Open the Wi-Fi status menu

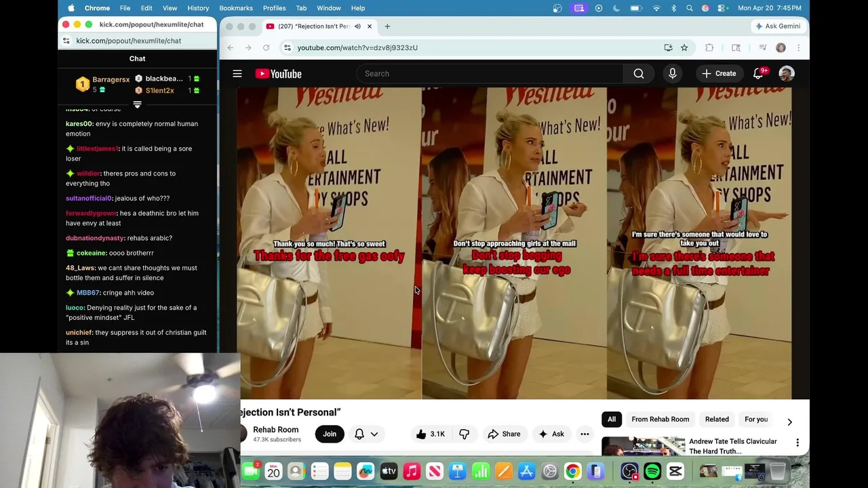pyautogui.click(x=656, y=8)
